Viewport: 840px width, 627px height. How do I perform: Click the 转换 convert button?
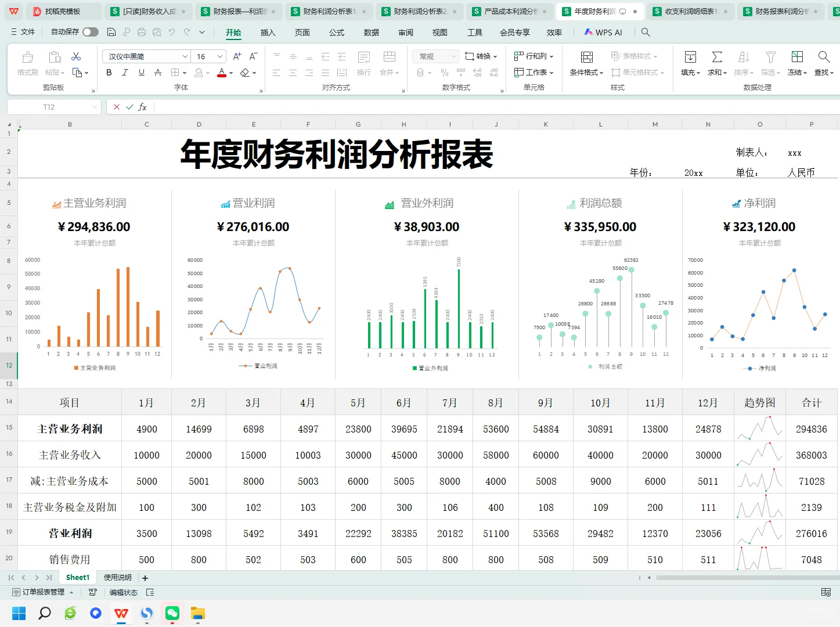[481, 56]
